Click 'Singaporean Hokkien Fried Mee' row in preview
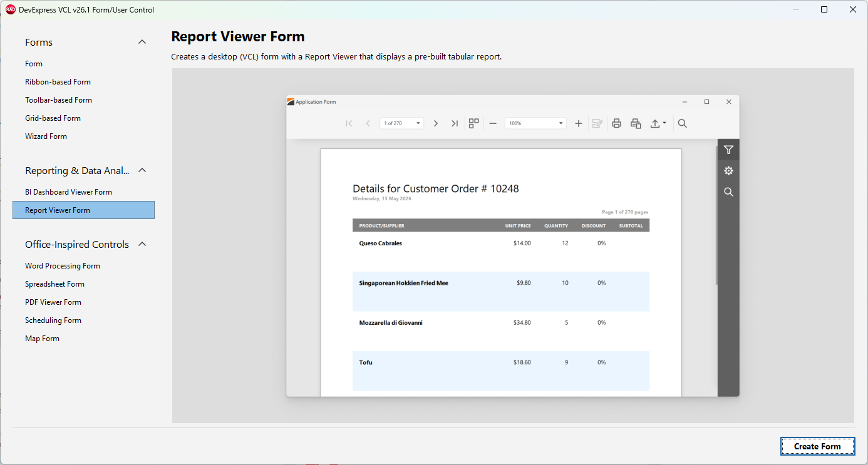 501,292
